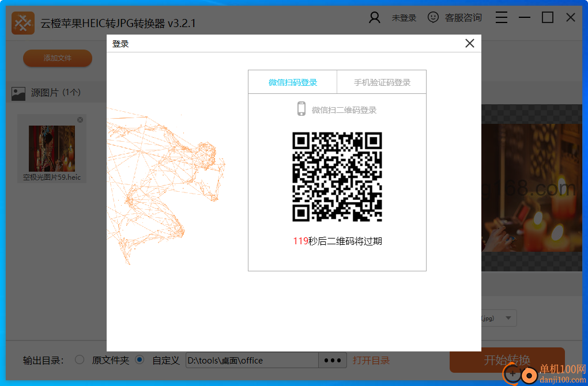Switch to 手机验证码登录 tab
This screenshot has height=386, width=588.
(x=382, y=82)
